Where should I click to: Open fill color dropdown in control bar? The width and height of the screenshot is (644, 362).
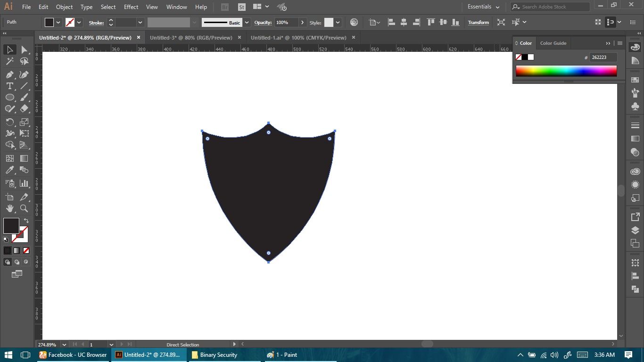pyautogui.click(x=58, y=22)
